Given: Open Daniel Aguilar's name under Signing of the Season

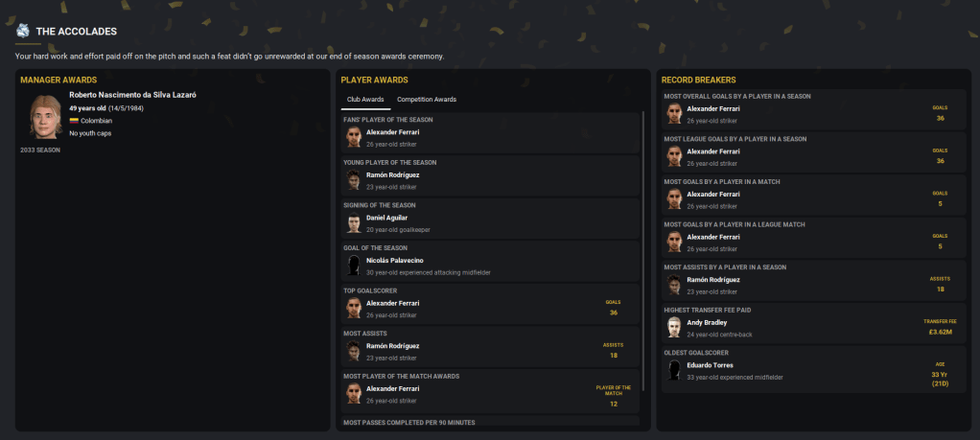Looking at the screenshot, I should pos(387,218).
